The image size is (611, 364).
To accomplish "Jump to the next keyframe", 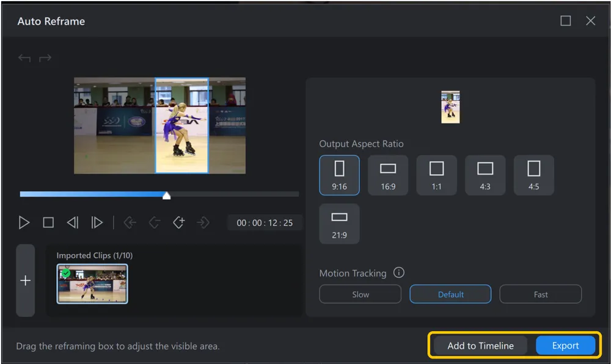I will [x=203, y=223].
